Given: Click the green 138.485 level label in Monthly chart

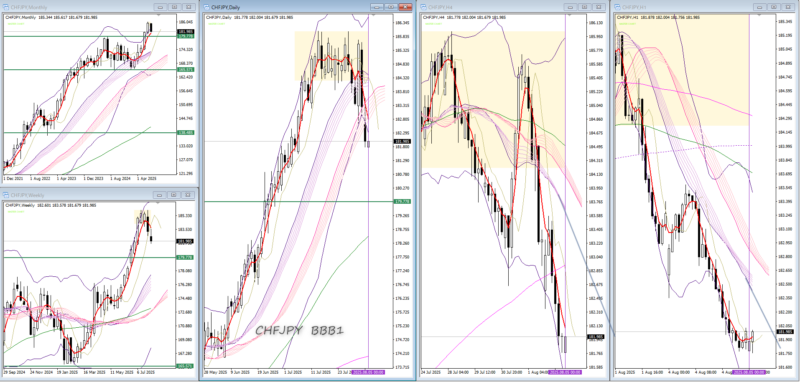Looking at the screenshot, I should (185, 133).
